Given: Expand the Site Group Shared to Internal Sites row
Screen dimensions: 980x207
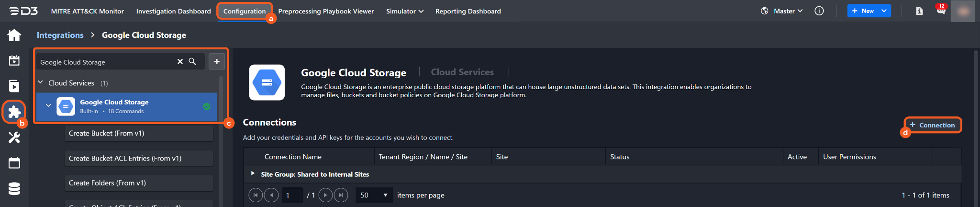Looking at the screenshot, I should pyautogui.click(x=253, y=173).
